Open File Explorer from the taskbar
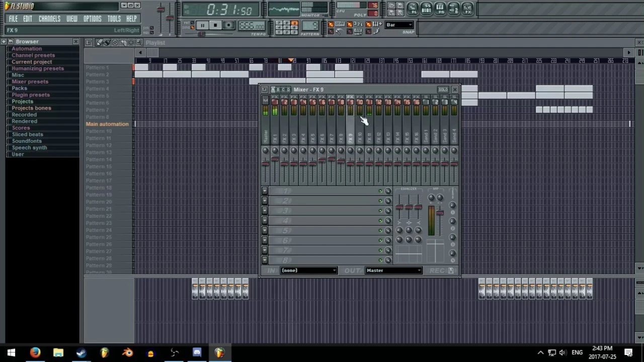The width and height of the screenshot is (644, 362). (x=58, y=352)
